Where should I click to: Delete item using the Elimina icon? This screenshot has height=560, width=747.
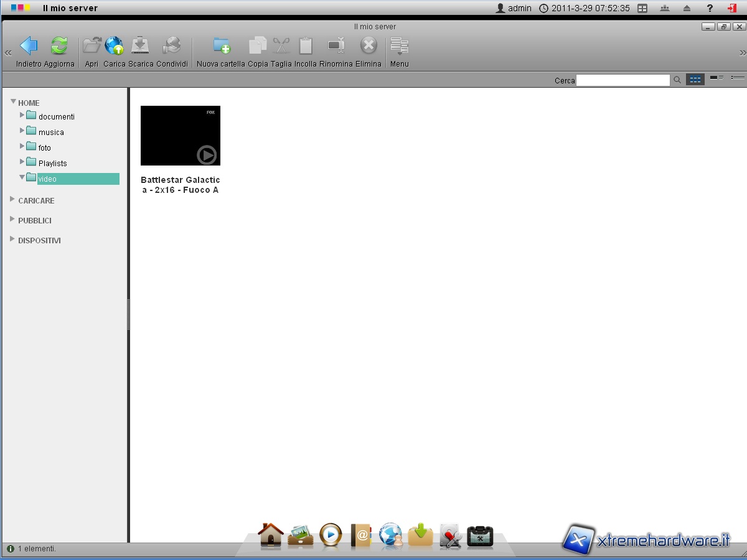click(369, 46)
